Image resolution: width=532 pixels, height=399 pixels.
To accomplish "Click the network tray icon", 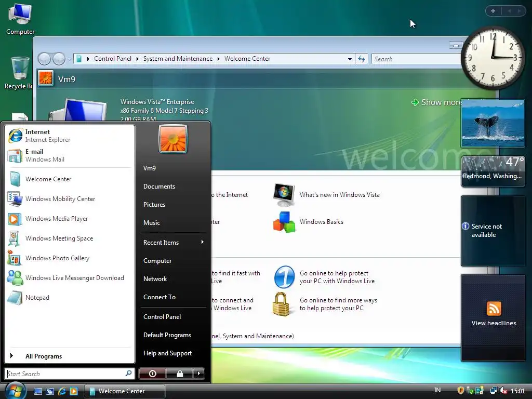I will tap(494, 391).
